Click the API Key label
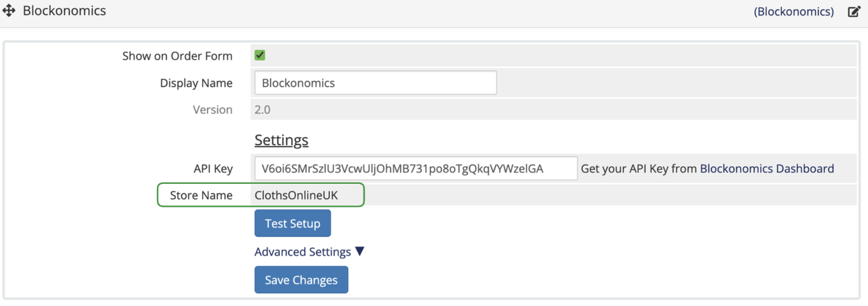Viewport: 868px width, 306px height. (x=213, y=169)
